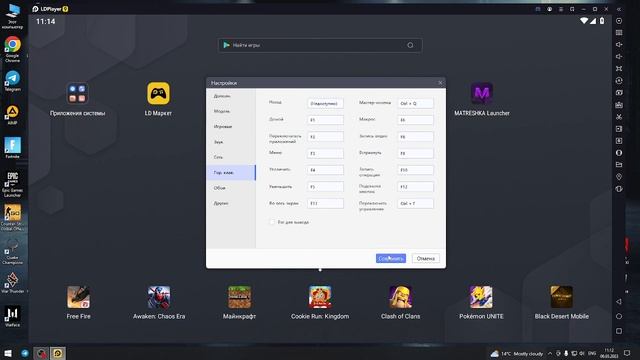
Task: Click the volume up icon in LDPlayer sidebar
Action: pos(619,44)
